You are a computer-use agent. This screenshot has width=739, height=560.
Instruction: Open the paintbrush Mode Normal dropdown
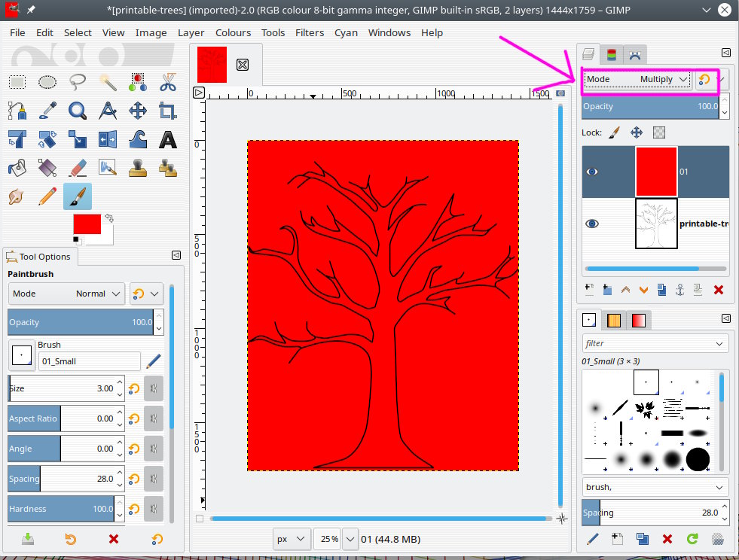tap(67, 294)
